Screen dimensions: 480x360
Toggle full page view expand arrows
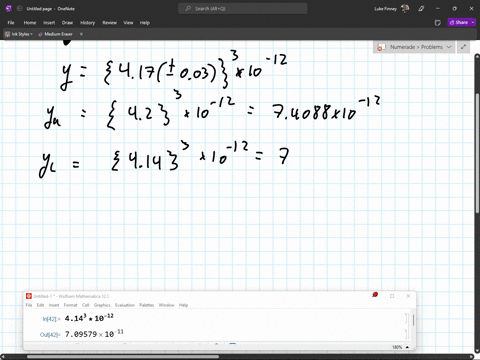click(x=463, y=47)
